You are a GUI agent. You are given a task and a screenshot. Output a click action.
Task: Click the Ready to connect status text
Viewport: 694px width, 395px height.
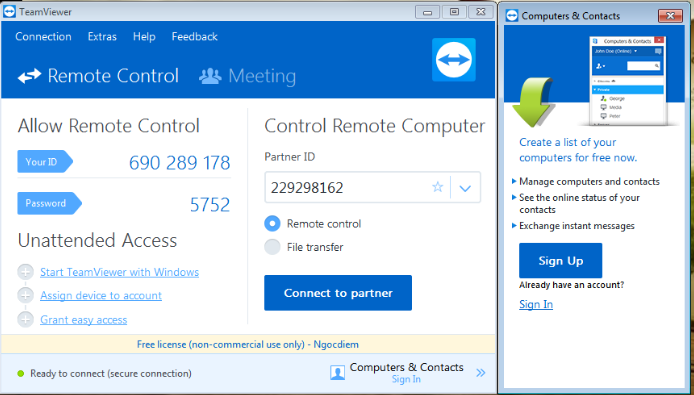point(111,374)
